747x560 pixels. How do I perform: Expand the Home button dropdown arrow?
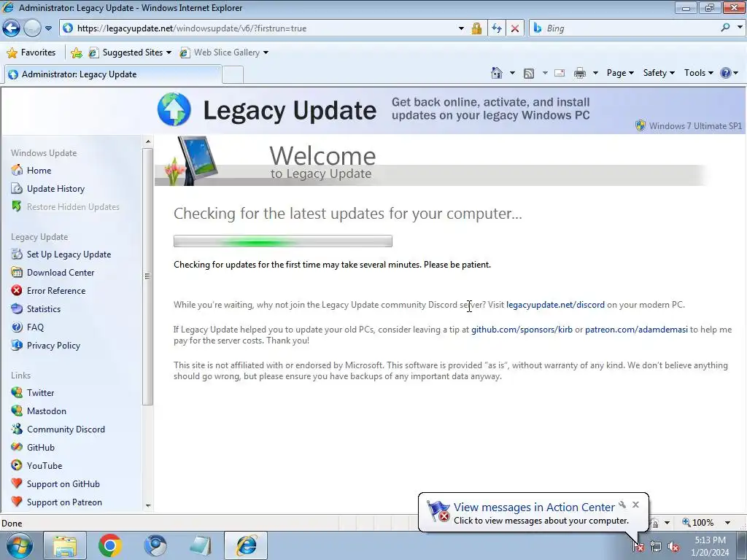click(512, 73)
